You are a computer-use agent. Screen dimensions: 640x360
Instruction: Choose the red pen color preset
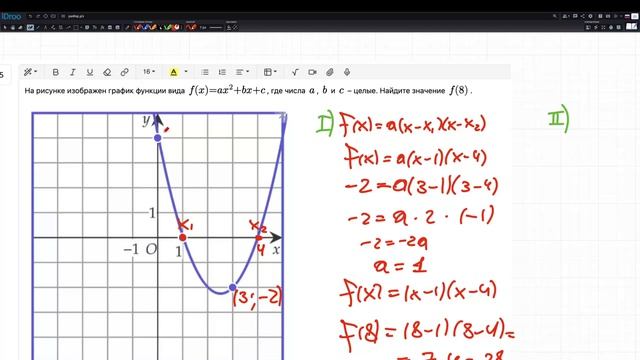click(x=139, y=27)
